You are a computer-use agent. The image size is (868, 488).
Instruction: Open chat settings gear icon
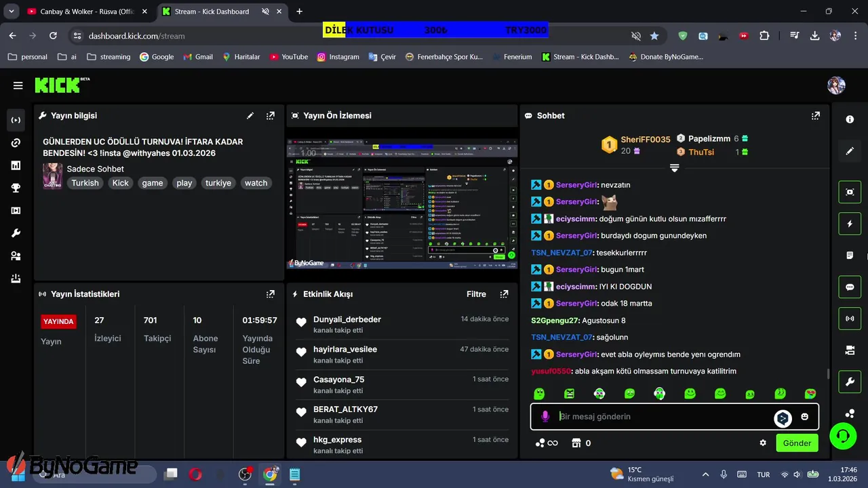[763, 443]
